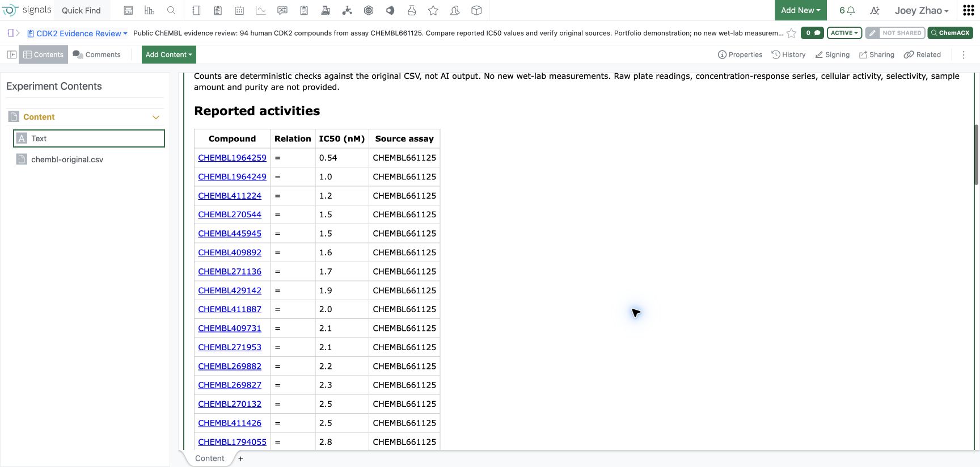980x467 pixels.
Task: Open the Add New dropdown
Action: point(800,10)
